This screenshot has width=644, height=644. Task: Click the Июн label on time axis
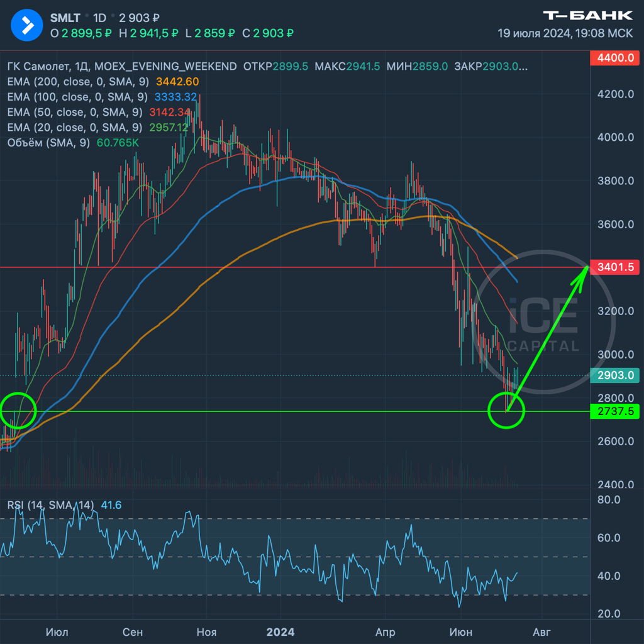click(x=461, y=631)
